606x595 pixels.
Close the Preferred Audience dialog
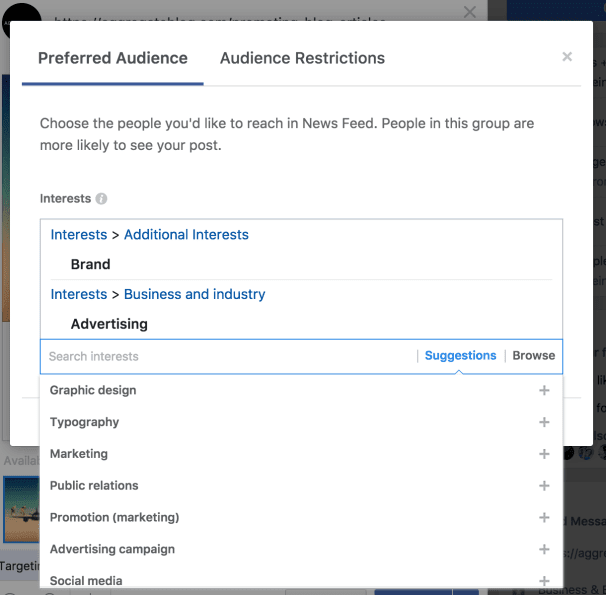click(567, 57)
